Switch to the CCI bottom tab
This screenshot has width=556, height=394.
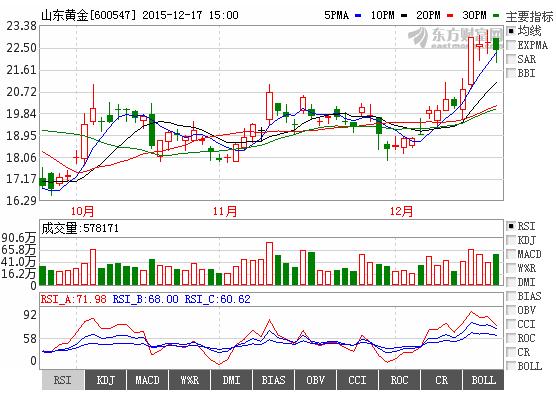coord(357,380)
